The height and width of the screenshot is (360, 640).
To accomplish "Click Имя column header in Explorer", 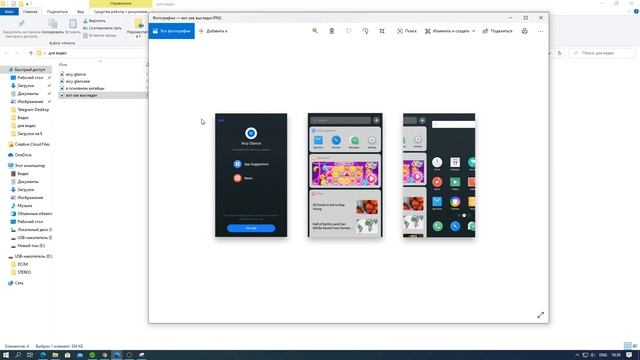I will pyautogui.click(x=63, y=64).
